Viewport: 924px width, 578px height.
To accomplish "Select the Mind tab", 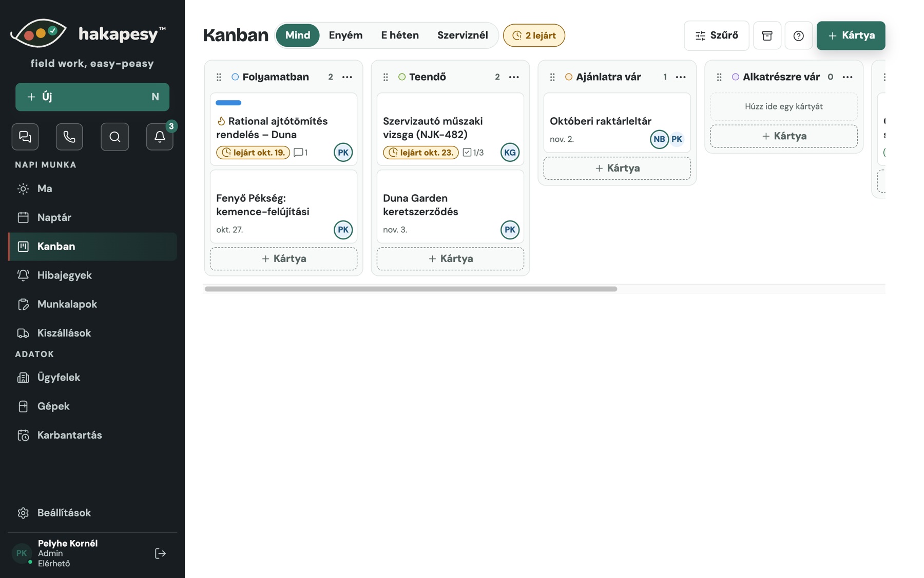I will coord(298,35).
